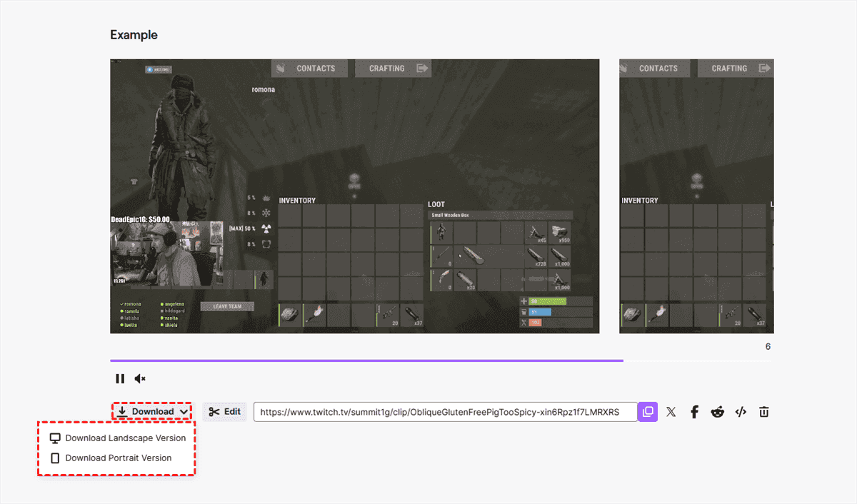
Task: Click the monitor icon for landscape
Action: coord(55,438)
